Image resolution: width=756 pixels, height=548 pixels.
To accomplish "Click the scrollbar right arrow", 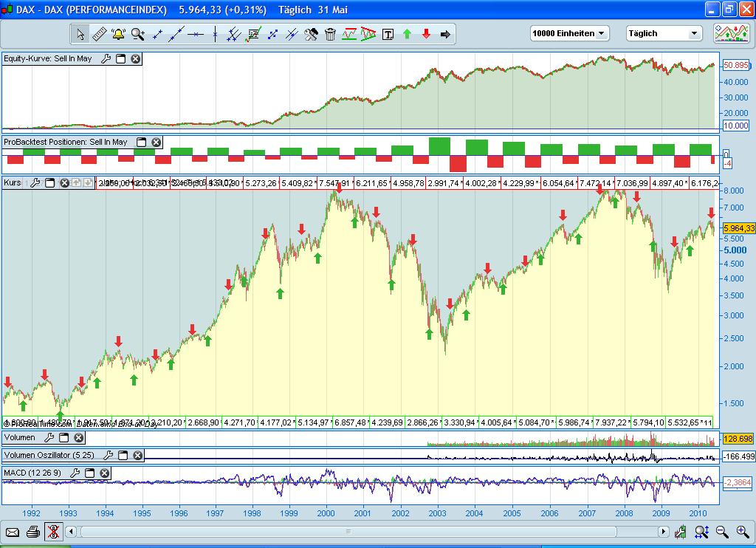I will pos(664,532).
